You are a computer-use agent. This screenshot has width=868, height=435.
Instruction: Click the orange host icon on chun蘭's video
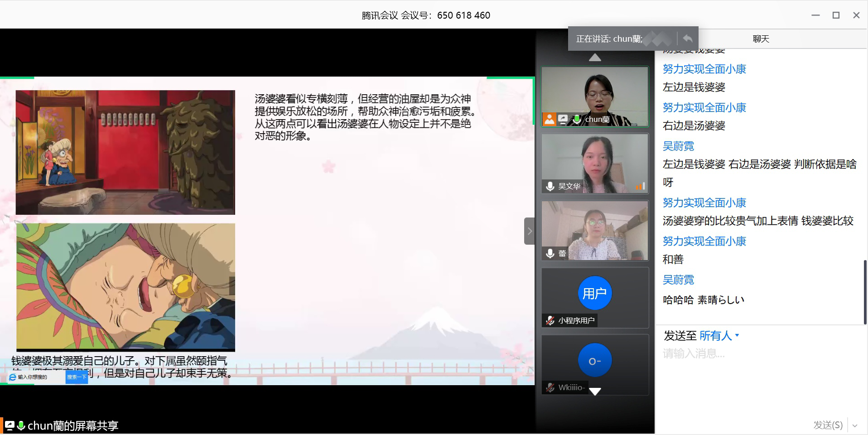point(550,119)
